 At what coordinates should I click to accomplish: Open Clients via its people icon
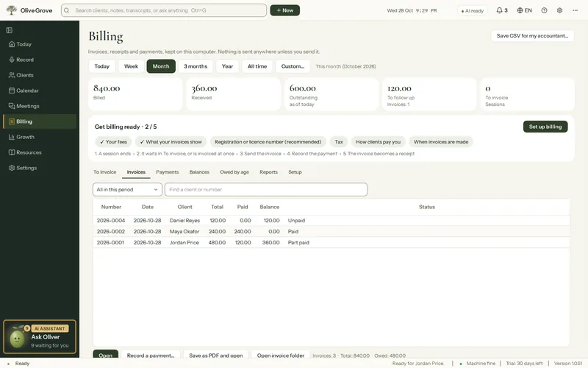point(12,75)
